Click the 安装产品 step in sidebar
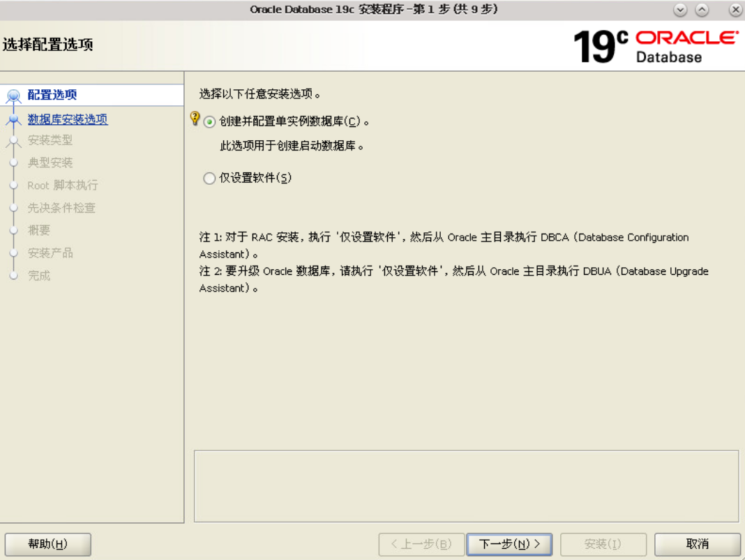This screenshot has height=560, width=745. click(x=50, y=253)
